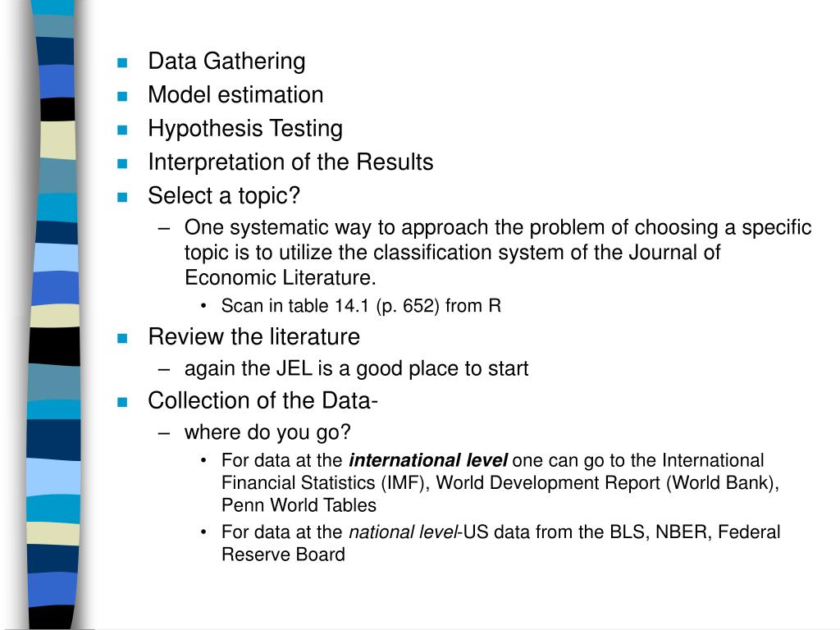Click the blue bullet next to 'Collection of the Data-'
Viewport: 840px width, 630px height.
coord(122,402)
